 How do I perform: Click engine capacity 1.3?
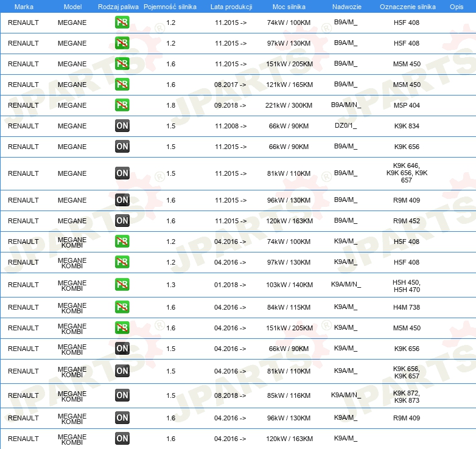coord(171,285)
